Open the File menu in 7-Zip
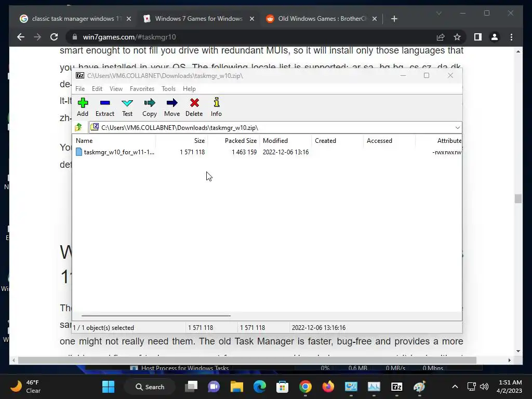Screen dimensions: 532x399 pos(80,88)
